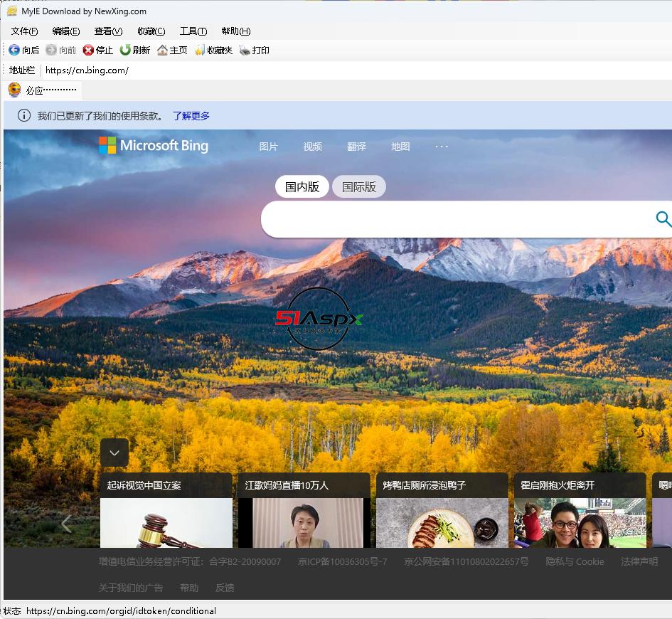Click the Print (打印) toolbar icon
672x619 pixels.
pos(245,50)
